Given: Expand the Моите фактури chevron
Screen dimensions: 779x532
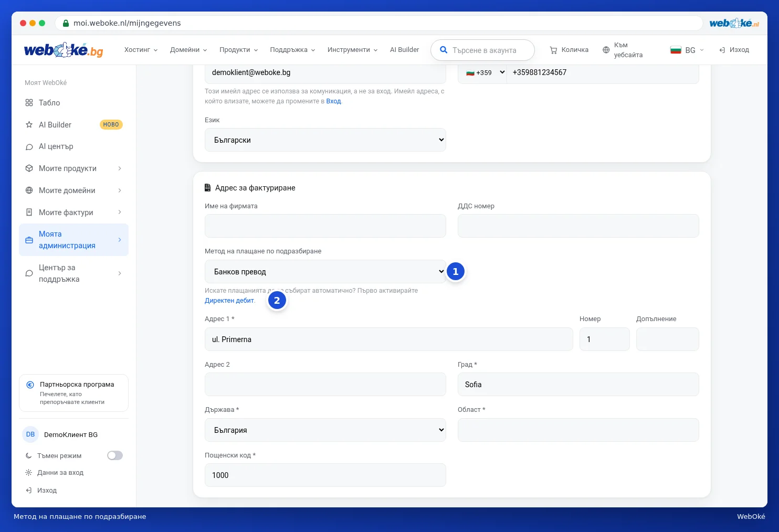Looking at the screenshot, I should coord(120,212).
